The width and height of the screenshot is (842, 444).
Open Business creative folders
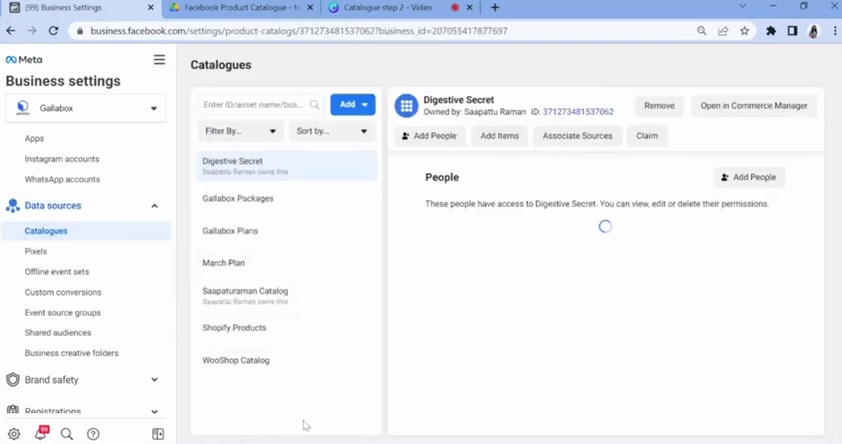(x=71, y=353)
